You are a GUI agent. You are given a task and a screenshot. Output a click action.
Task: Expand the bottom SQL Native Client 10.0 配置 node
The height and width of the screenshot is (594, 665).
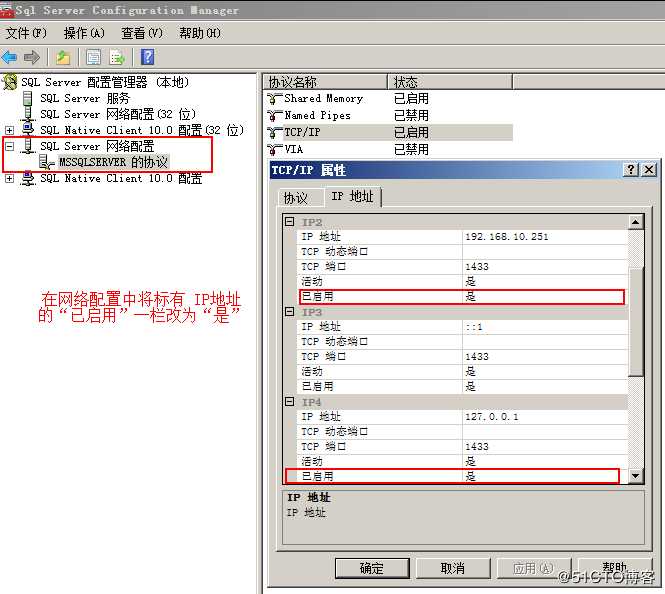pos(9,178)
